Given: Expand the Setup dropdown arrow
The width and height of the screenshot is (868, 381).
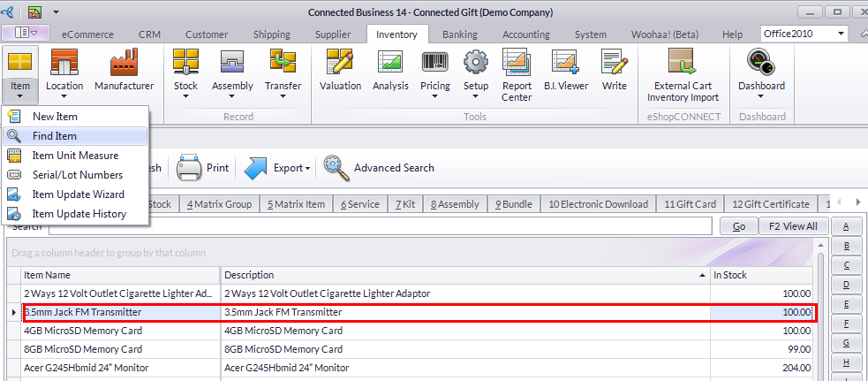Looking at the screenshot, I should click(x=476, y=96).
